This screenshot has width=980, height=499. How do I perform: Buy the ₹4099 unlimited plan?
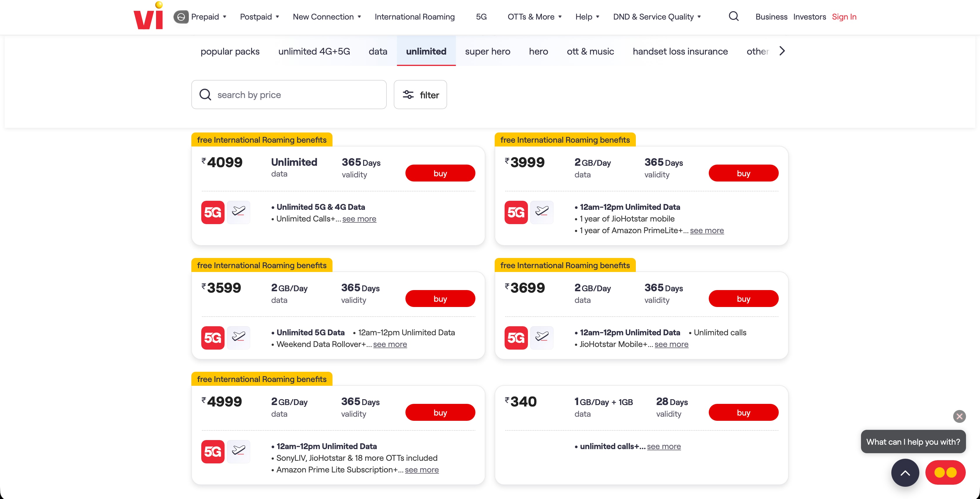click(440, 173)
